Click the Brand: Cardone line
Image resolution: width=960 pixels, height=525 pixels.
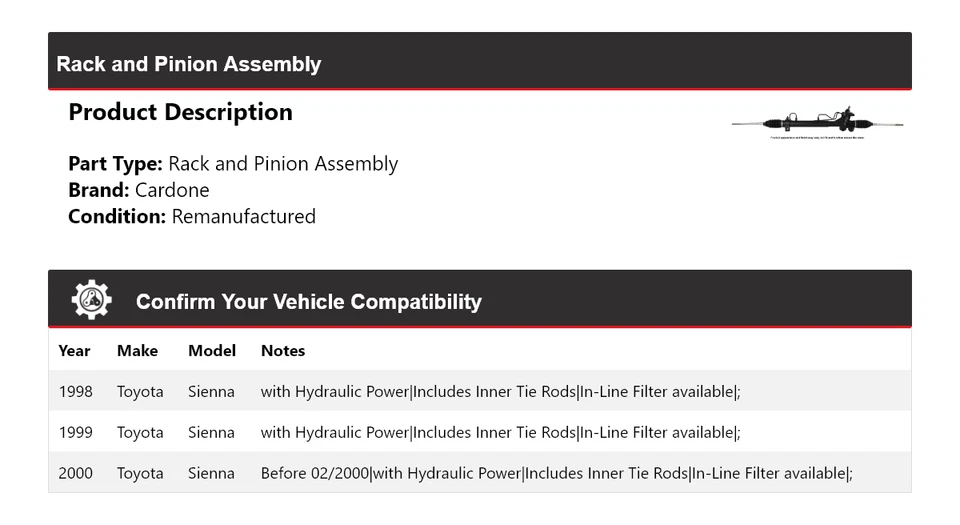click(x=139, y=190)
